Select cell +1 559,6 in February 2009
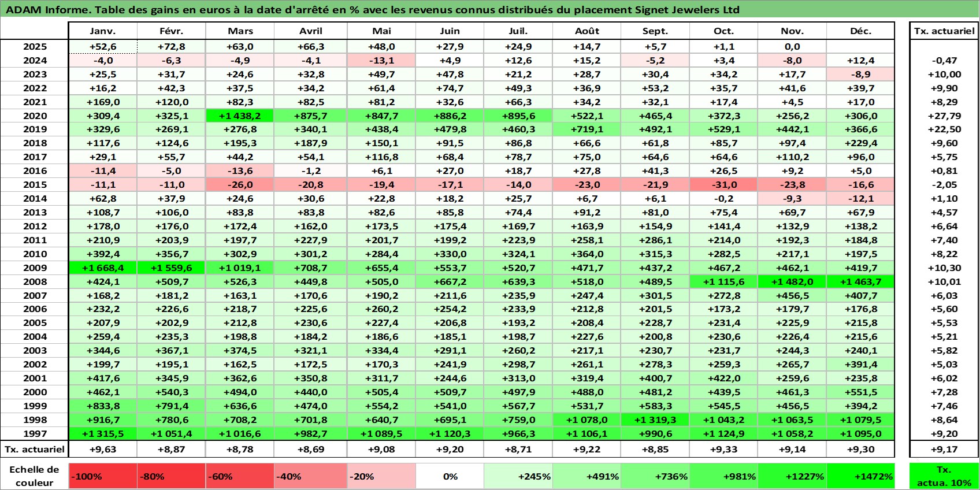 [171, 268]
